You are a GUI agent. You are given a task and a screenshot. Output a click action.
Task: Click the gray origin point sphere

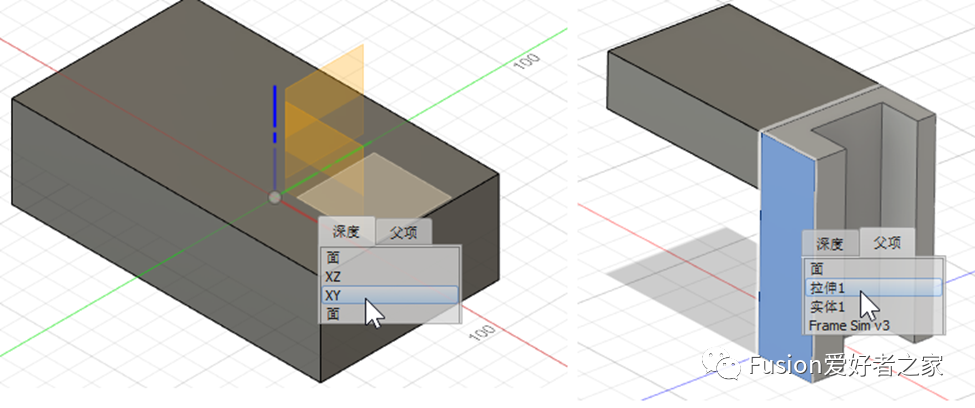(x=274, y=198)
